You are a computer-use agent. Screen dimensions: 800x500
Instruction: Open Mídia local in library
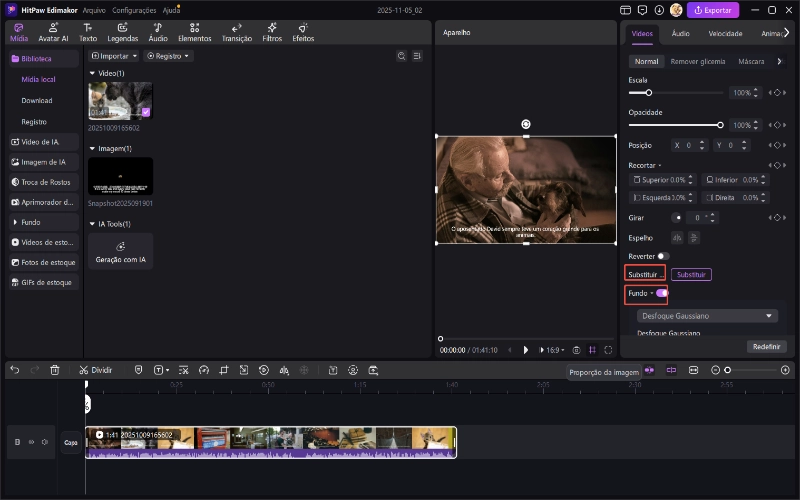pos(38,80)
